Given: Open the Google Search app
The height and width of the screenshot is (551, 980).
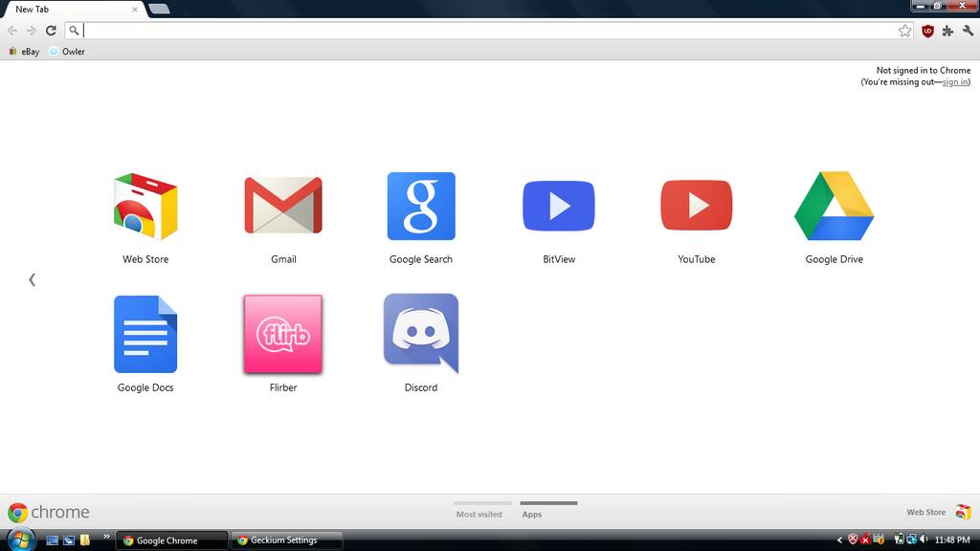Looking at the screenshot, I should (x=421, y=207).
